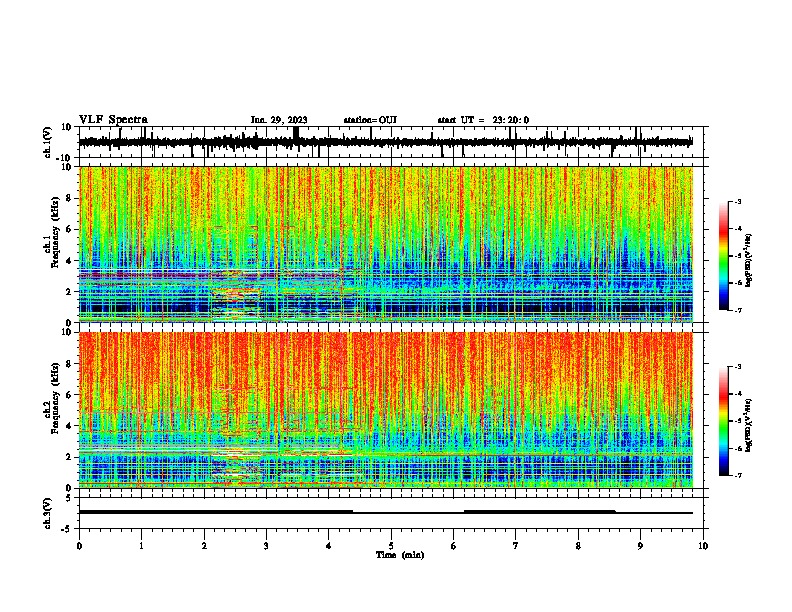Click the '10' label ending the time axis

703,546
